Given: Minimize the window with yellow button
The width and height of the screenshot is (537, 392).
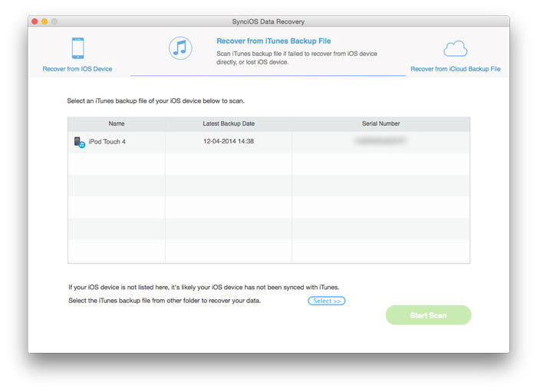Looking at the screenshot, I should coord(44,21).
